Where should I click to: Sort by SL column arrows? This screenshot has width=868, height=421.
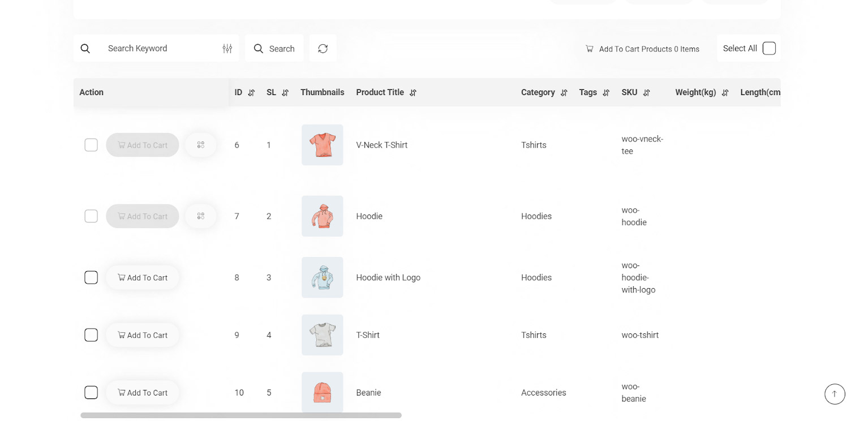(285, 93)
